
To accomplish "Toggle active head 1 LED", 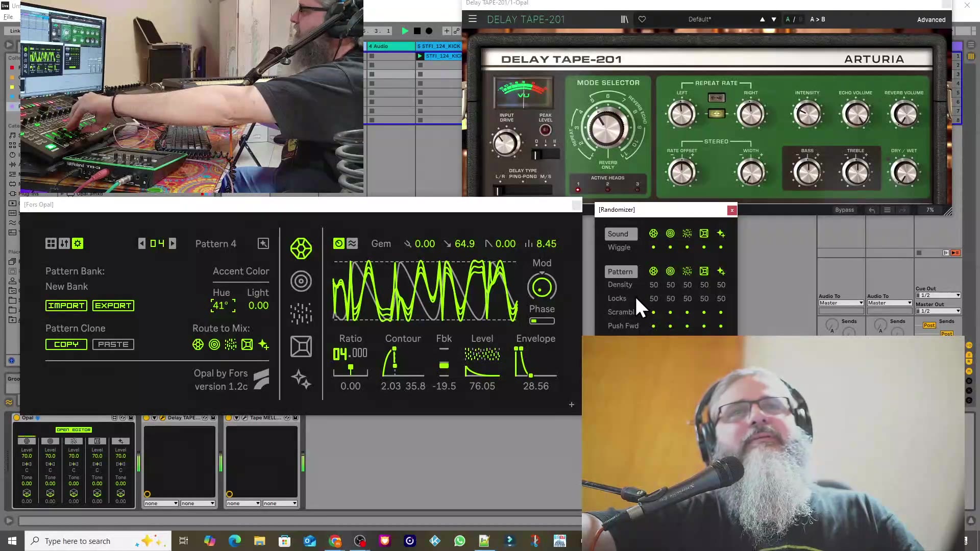I will [578, 190].
